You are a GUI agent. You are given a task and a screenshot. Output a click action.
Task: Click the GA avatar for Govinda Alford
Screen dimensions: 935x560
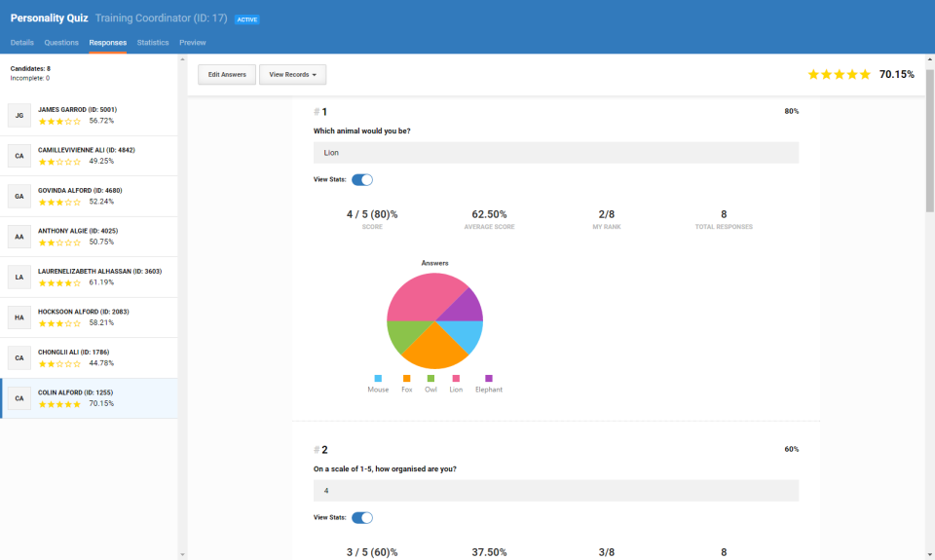(x=19, y=196)
